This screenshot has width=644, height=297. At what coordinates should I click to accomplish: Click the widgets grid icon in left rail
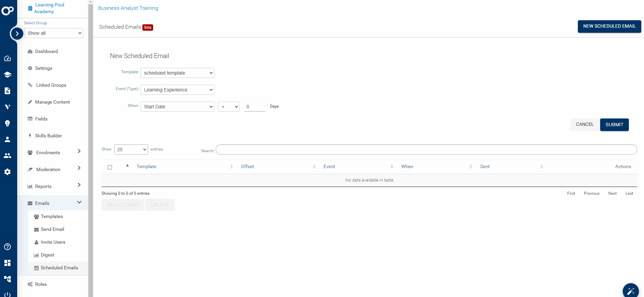coord(7,263)
